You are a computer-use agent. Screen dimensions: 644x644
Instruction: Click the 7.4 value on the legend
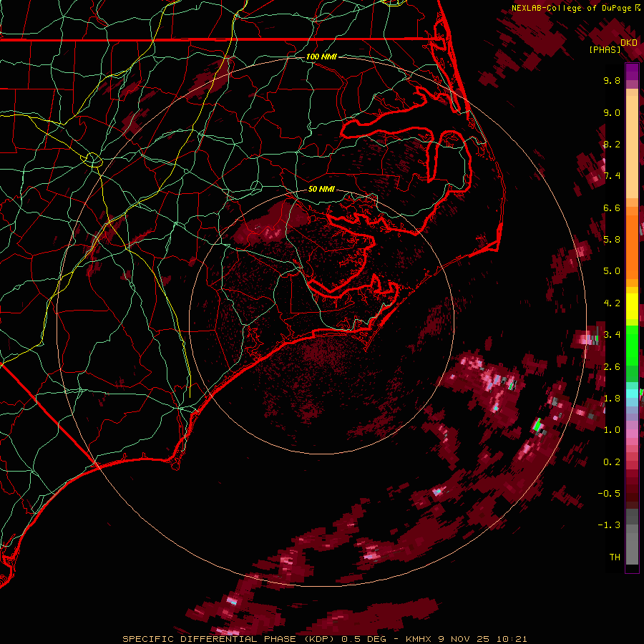612,176
